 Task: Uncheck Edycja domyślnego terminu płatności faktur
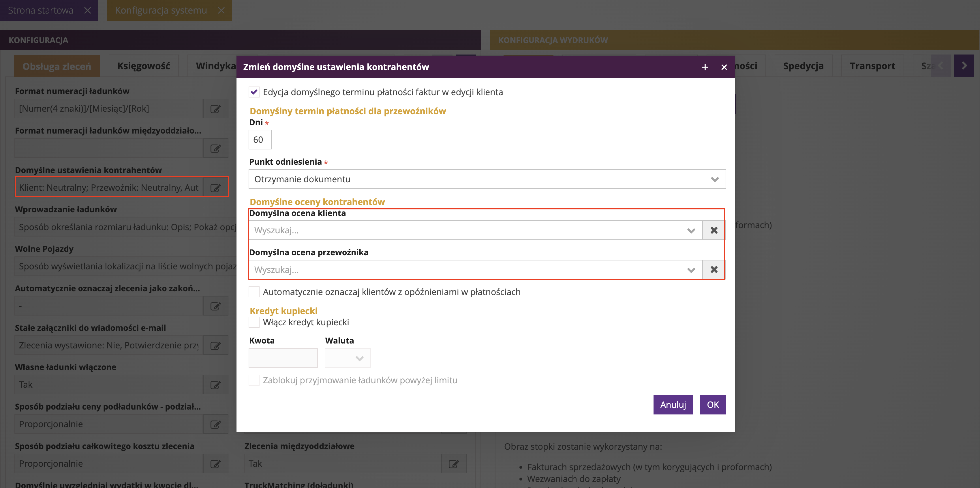point(254,92)
